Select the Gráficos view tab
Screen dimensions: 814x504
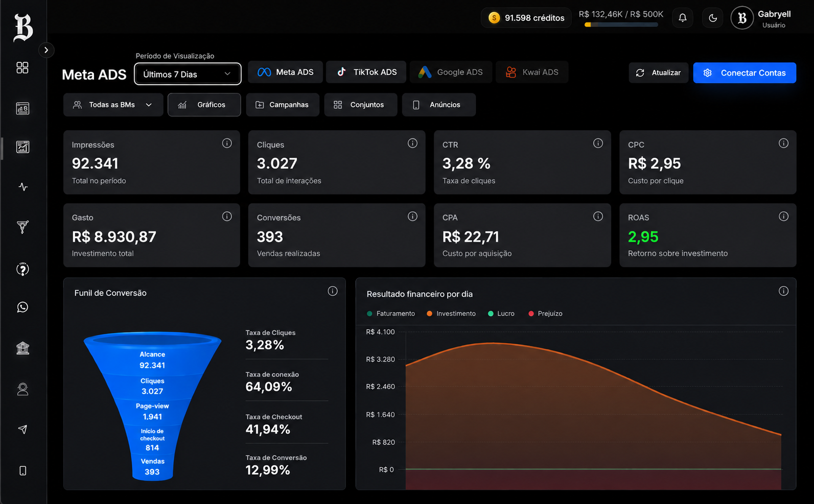(204, 105)
